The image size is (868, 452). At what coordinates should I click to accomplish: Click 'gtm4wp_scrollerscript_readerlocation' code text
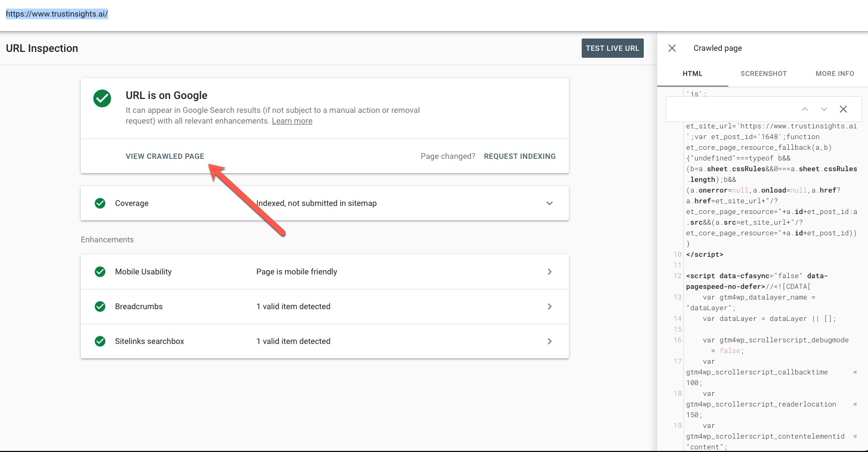click(x=761, y=404)
